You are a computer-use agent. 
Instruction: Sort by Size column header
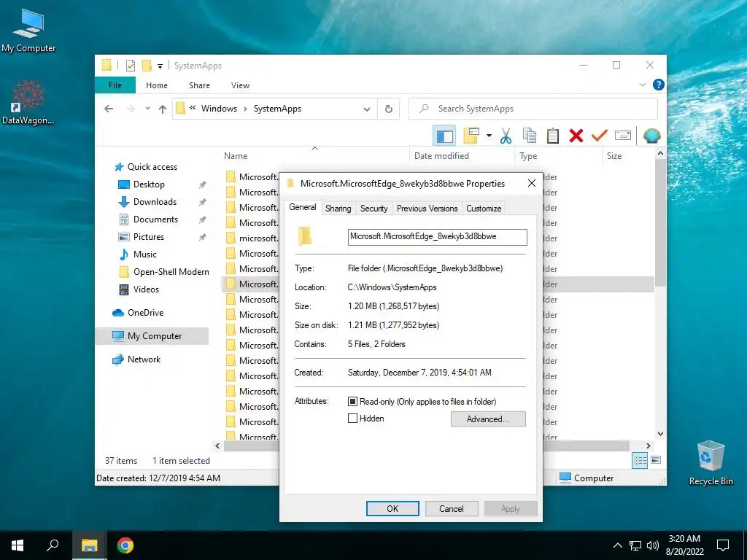click(x=614, y=156)
